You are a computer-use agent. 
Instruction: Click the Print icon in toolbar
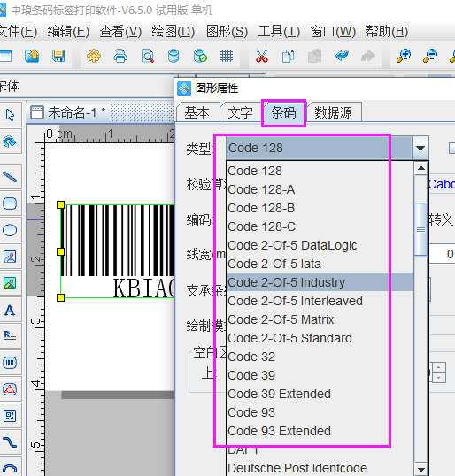120,56
